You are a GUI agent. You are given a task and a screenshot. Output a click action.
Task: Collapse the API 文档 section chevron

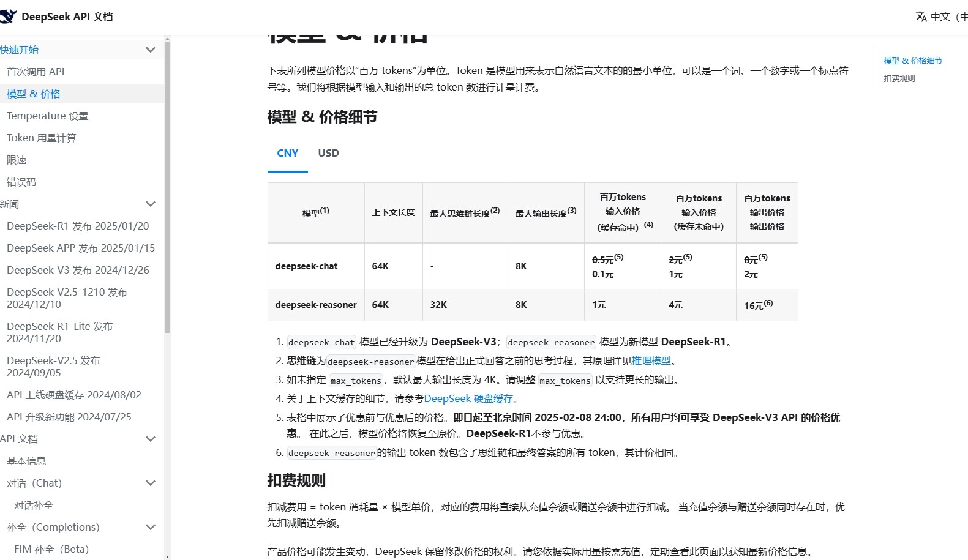[150, 439]
